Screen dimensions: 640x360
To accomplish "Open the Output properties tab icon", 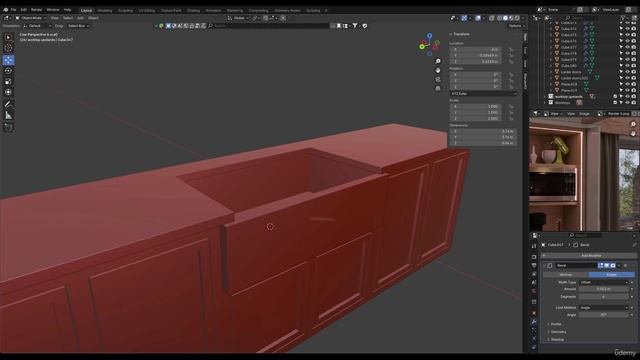I will pyautogui.click(x=534, y=266).
